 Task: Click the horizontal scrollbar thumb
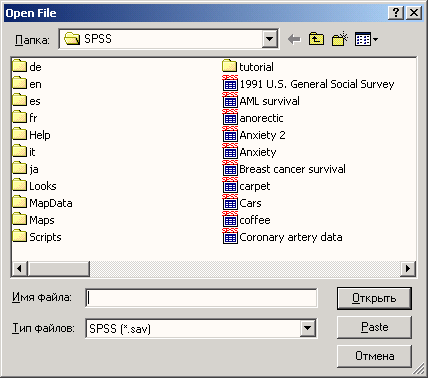[59, 269]
